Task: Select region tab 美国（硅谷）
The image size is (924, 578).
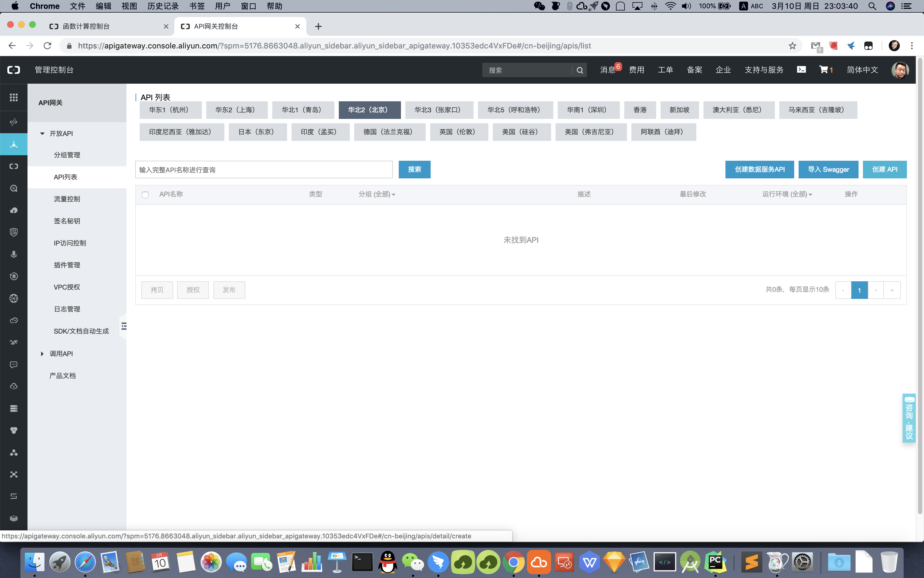Action: click(522, 132)
